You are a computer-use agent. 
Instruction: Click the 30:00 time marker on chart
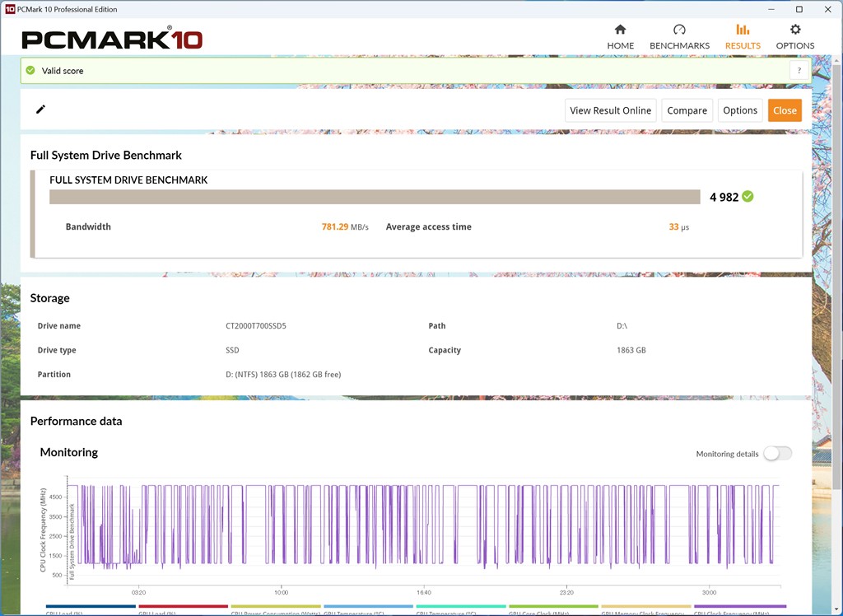point(709,592)
